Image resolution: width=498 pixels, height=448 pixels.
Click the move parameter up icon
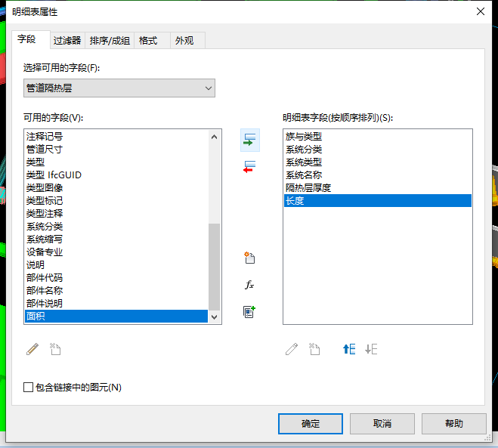tap(348, 349)
